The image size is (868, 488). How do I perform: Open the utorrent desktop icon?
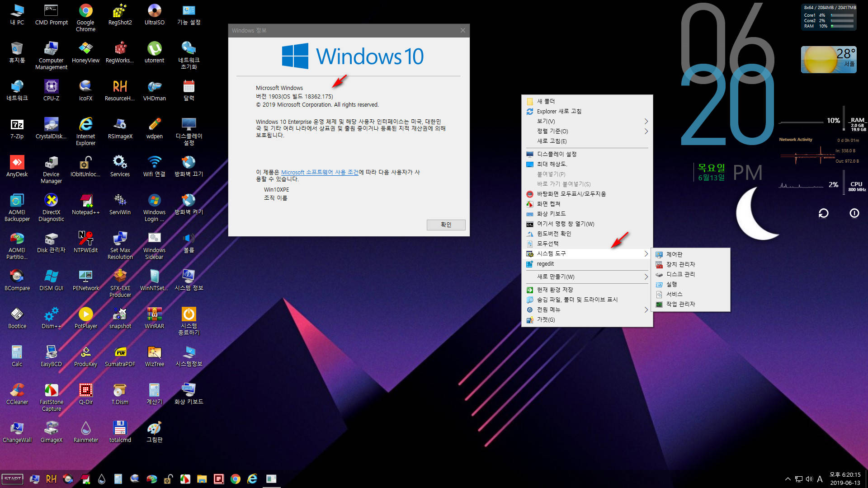point(154,52)
